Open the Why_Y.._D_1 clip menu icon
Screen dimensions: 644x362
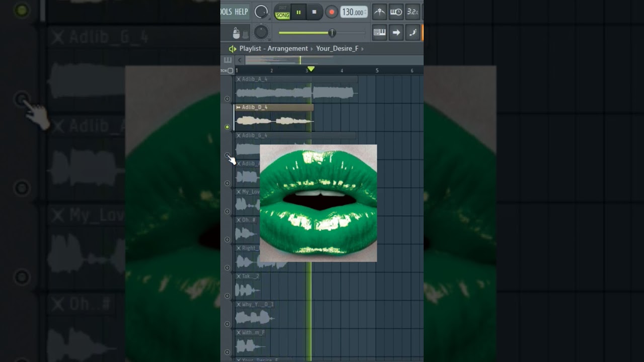click(238, 304)
